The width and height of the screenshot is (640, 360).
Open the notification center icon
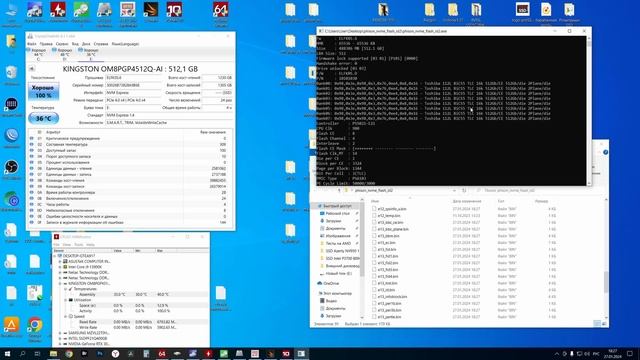pos(630,353)
